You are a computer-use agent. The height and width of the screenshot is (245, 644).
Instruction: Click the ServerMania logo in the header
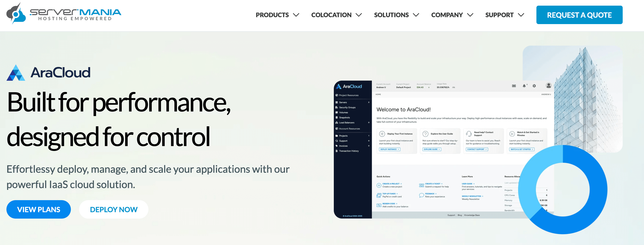point(64,14)
